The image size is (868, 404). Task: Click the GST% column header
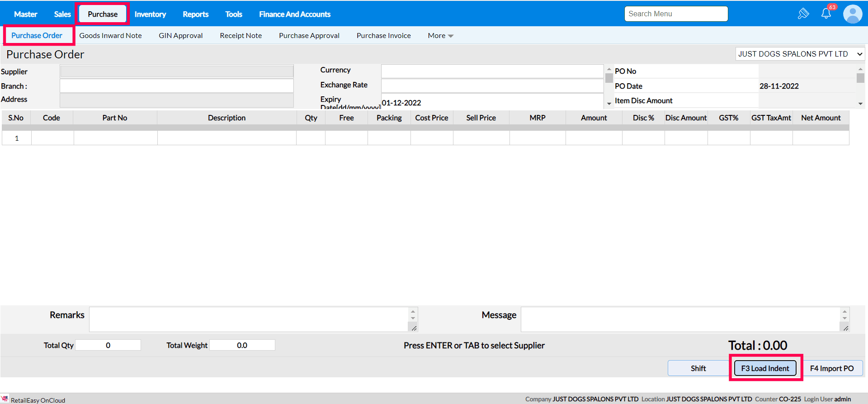pos(729,118)
